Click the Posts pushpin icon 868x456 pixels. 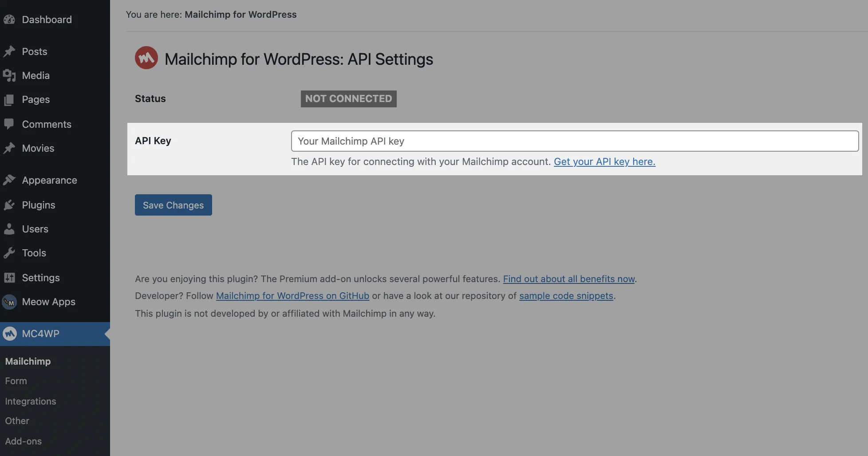pos(9,51)
